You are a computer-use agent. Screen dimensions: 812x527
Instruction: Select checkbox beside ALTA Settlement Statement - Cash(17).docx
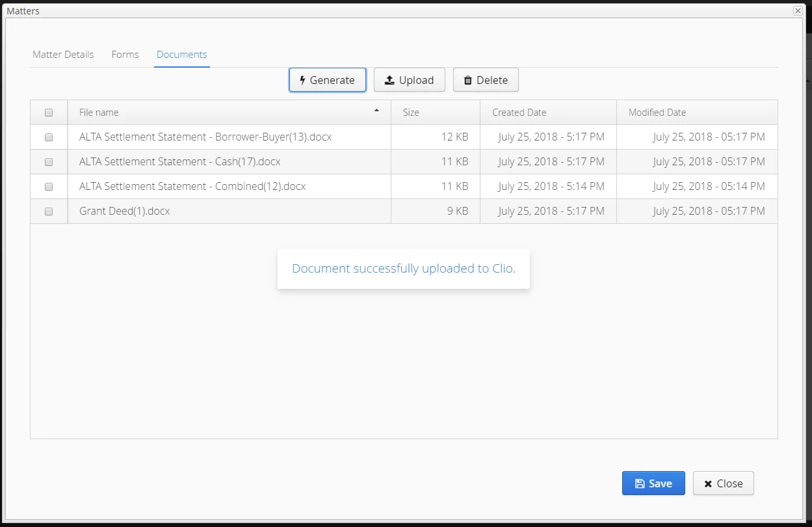point(48,161)
